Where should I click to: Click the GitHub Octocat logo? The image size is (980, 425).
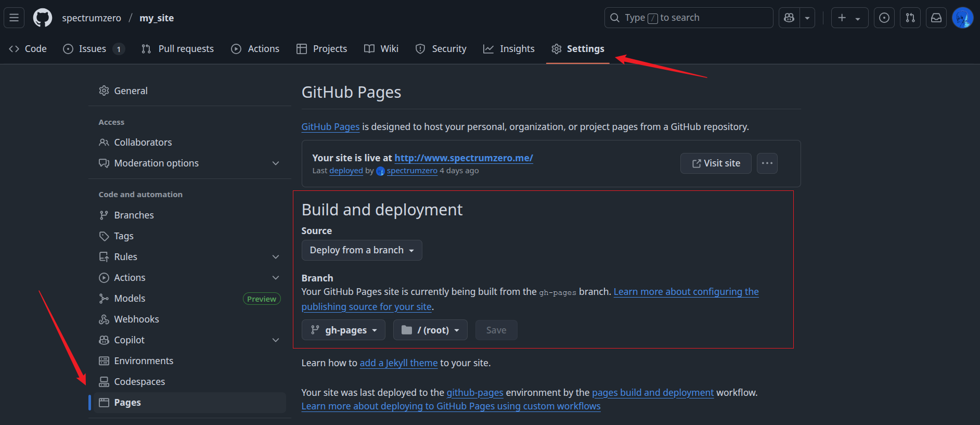tap(43, 18)
